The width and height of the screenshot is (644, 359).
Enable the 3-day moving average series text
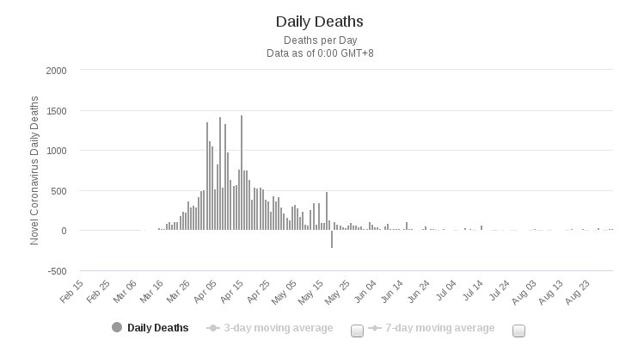[x=278, y=327]
